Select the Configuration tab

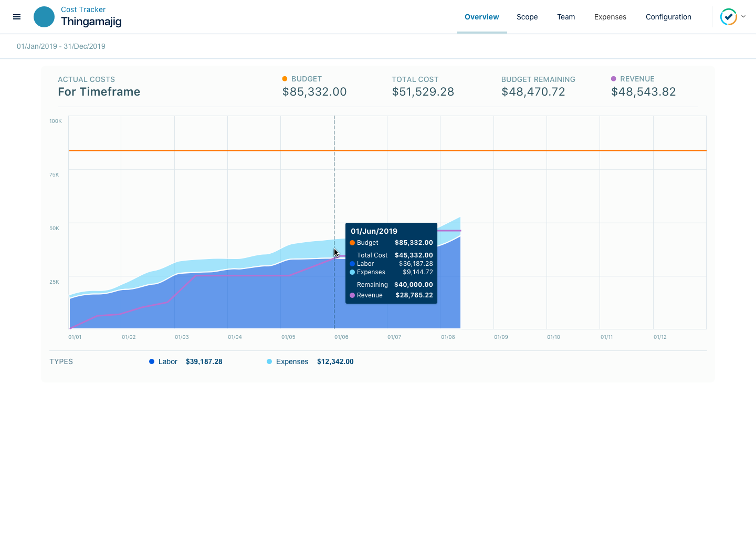click(668, 17)
